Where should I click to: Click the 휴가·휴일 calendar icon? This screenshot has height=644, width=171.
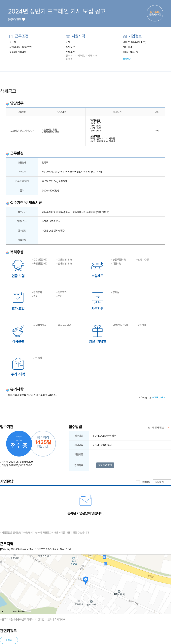coord(18,298)
